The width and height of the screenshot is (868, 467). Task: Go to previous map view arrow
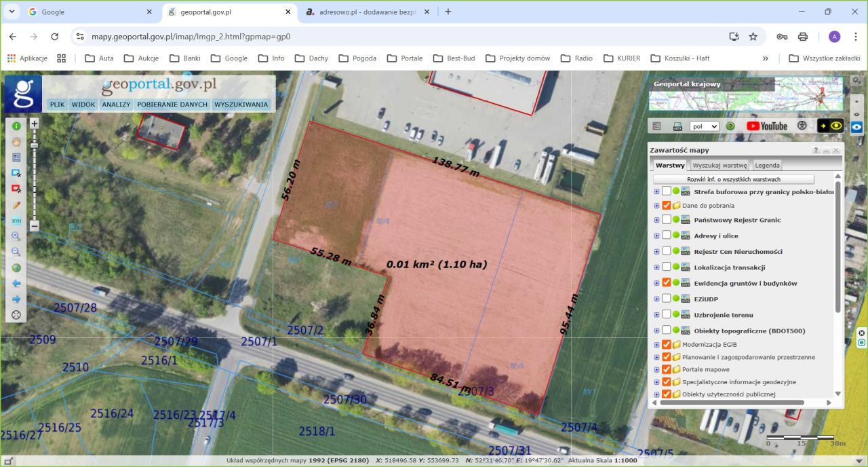[16, 284]
